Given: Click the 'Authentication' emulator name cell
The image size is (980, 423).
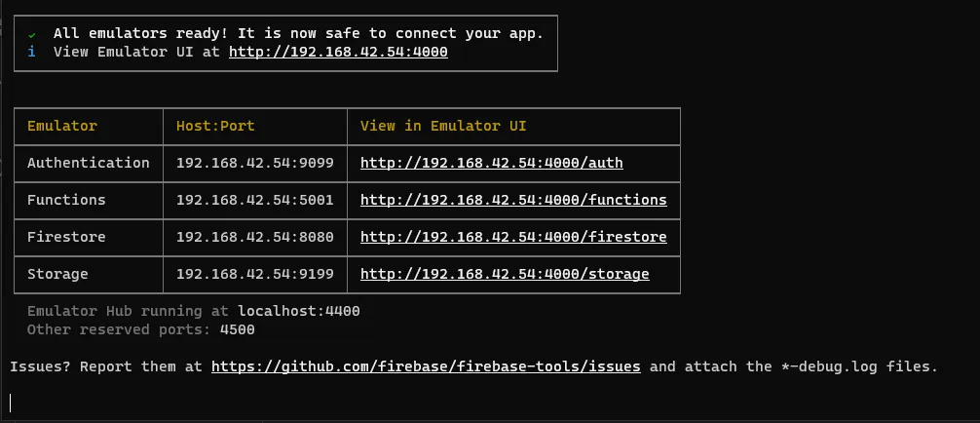Looking at the screenshot, I should pos(89,163).
